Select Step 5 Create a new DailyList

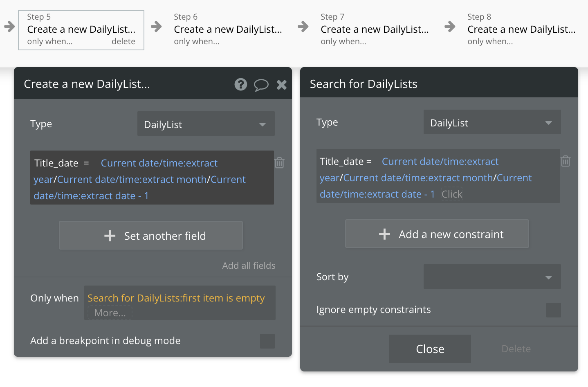[81, 29]
